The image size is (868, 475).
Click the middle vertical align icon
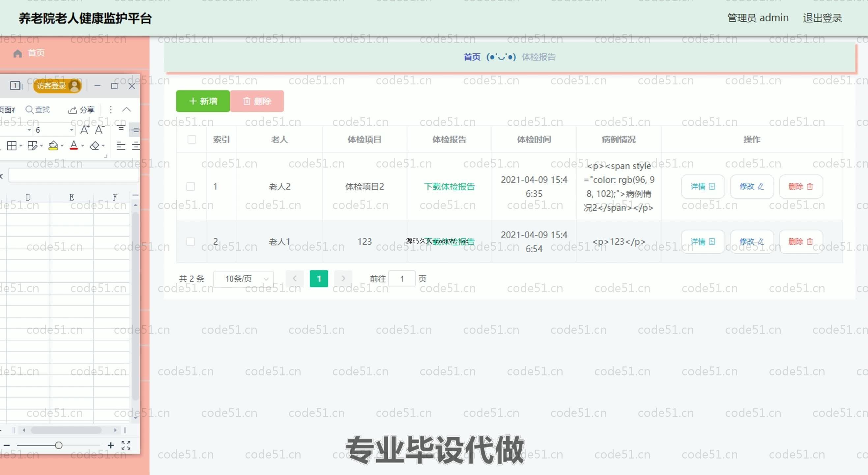click(135, 130)
